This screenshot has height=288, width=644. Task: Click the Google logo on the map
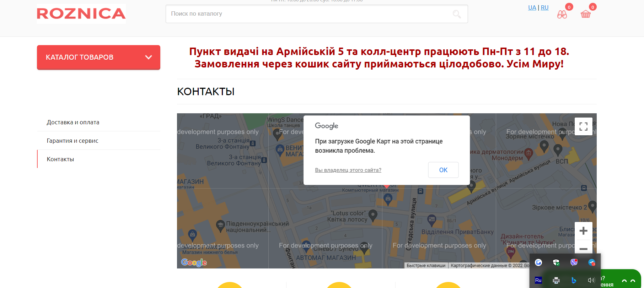tap(194, 262)
